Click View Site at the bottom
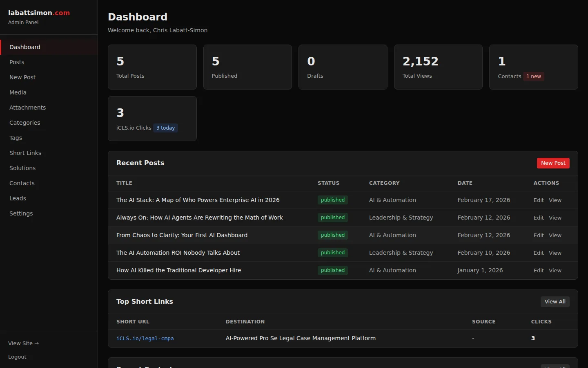Screen dimensions: 588x368 [x=23, y=343]
